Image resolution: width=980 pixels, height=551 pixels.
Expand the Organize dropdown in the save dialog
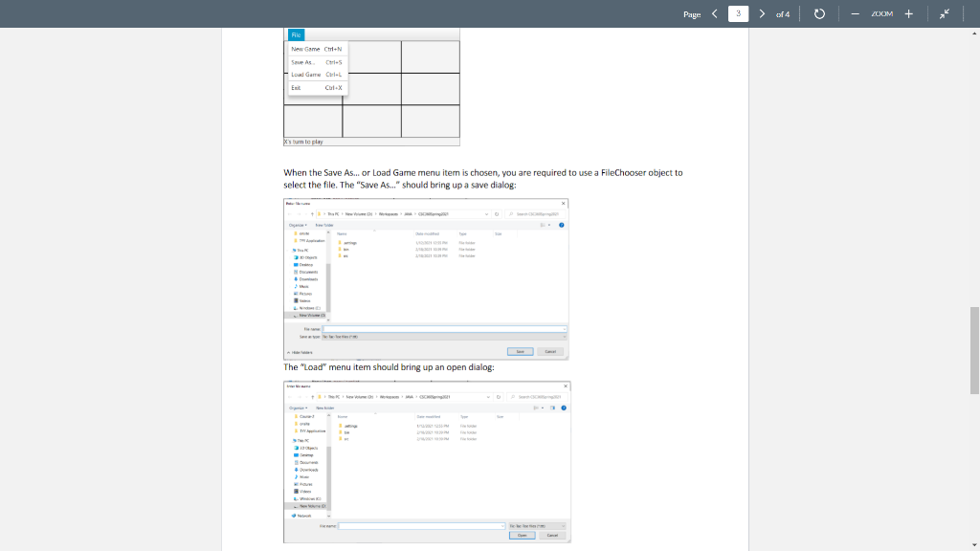point(297,225)
